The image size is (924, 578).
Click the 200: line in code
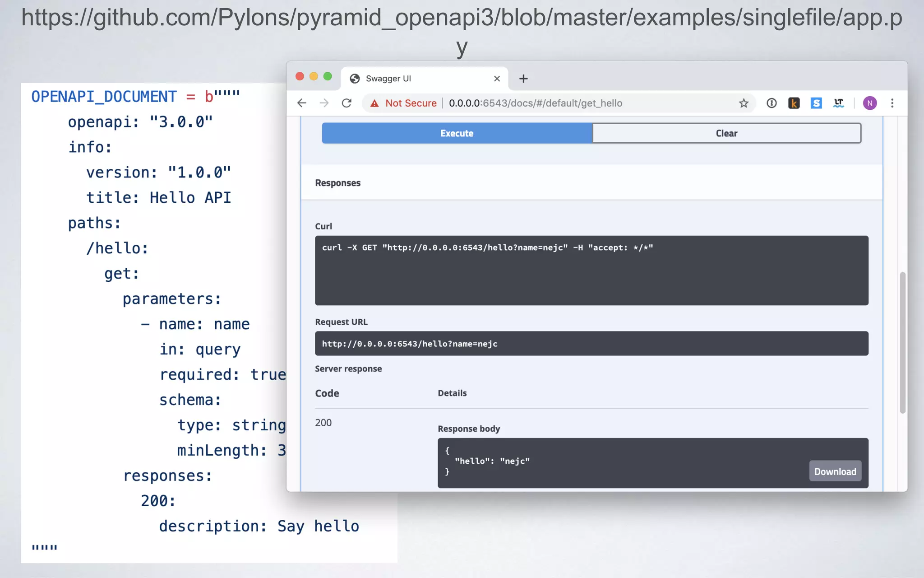click(x=158, y=501)
